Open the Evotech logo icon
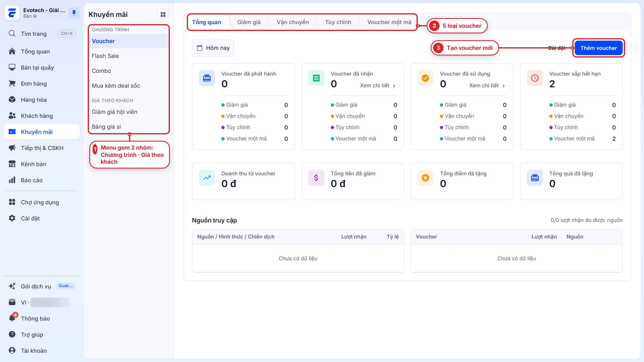 [x=12, y=13]
